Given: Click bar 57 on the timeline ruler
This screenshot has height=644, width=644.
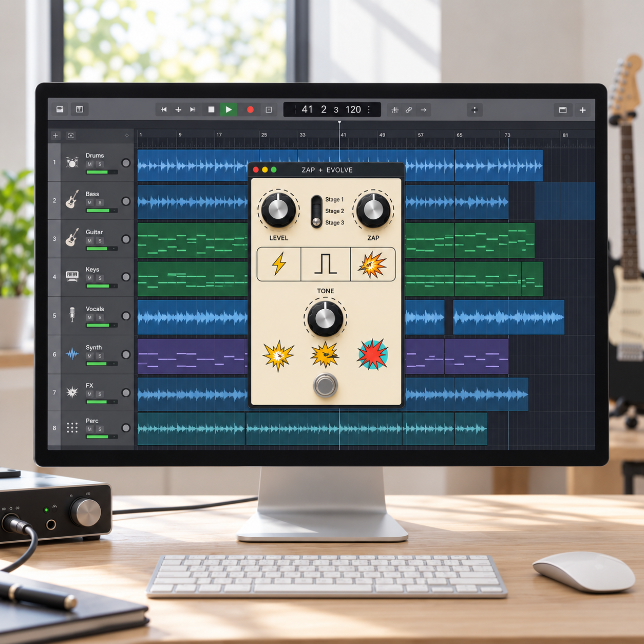Looking at the screenshot, I should coord(421,135).
